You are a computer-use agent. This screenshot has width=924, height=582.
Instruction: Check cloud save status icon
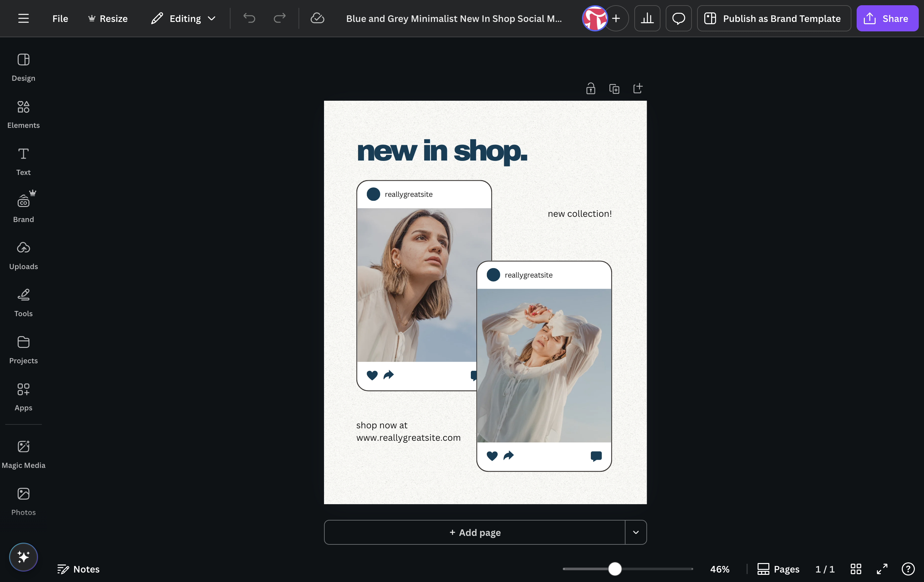click(x=317, y=18)
